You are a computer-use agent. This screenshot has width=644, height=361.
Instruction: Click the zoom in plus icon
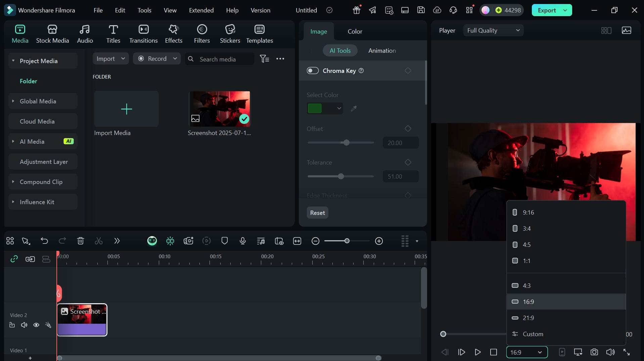click(x=379, y=241)
